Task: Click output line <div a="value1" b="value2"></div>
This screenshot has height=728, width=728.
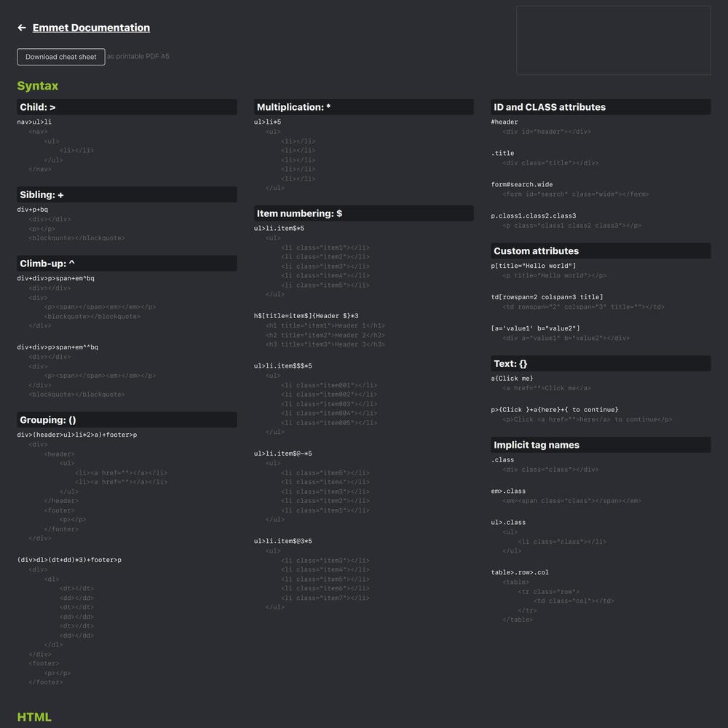Action: (x=566, y=339)
